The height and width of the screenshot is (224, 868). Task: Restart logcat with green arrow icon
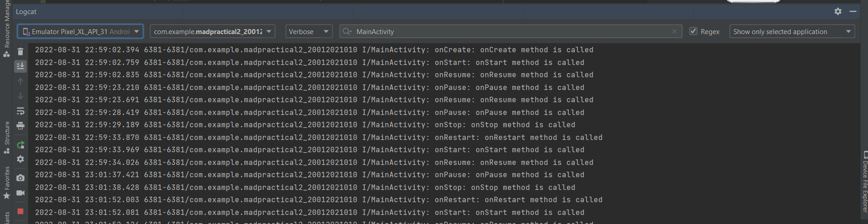[20, 145]
